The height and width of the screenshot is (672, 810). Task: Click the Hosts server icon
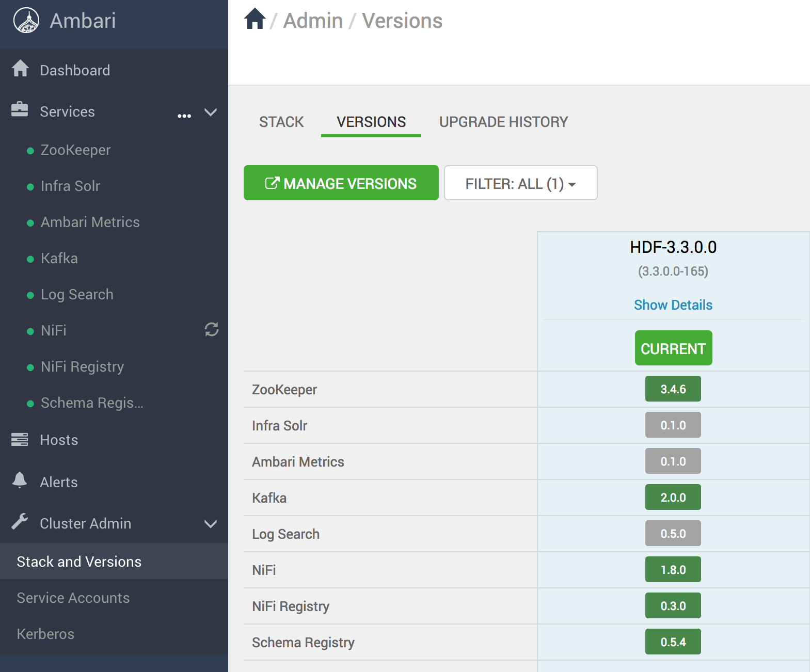coord(20,439)
